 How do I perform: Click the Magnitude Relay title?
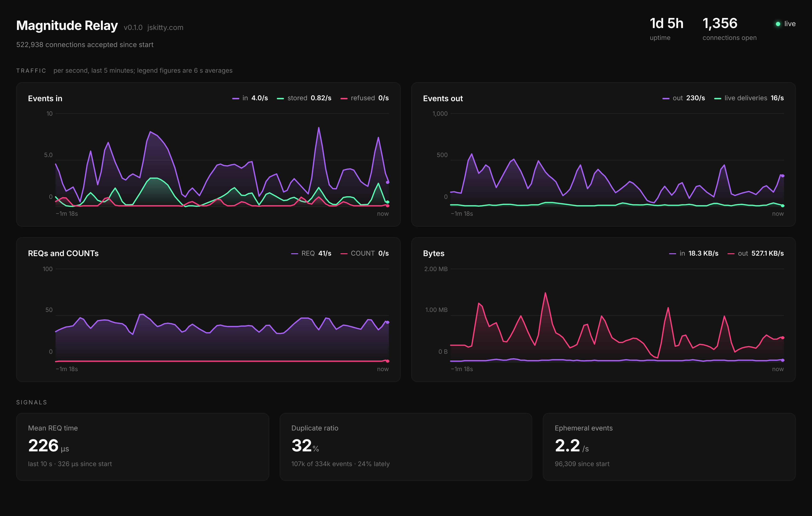pyautogui.click(x=67, y=26)
